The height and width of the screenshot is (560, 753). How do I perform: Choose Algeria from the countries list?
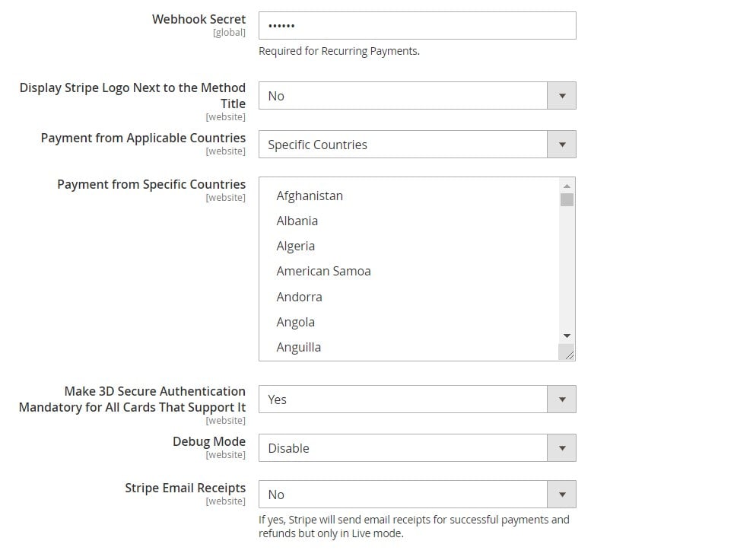click(296, 246)
